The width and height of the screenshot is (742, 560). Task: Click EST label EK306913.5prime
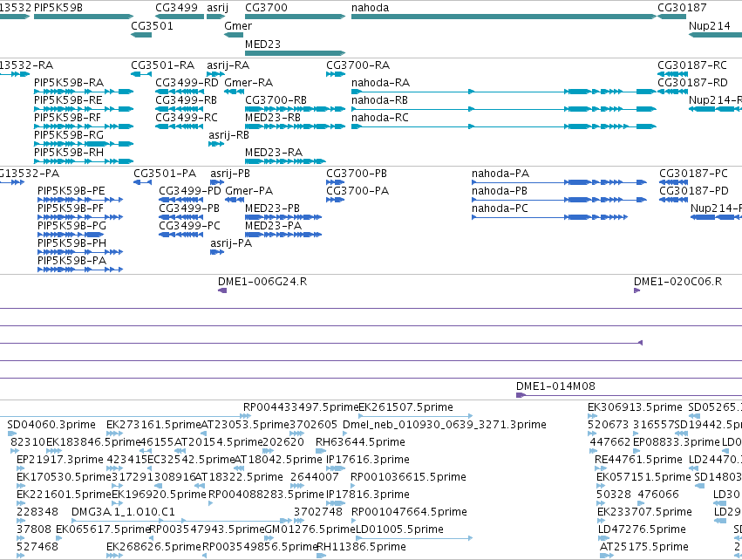635,407
